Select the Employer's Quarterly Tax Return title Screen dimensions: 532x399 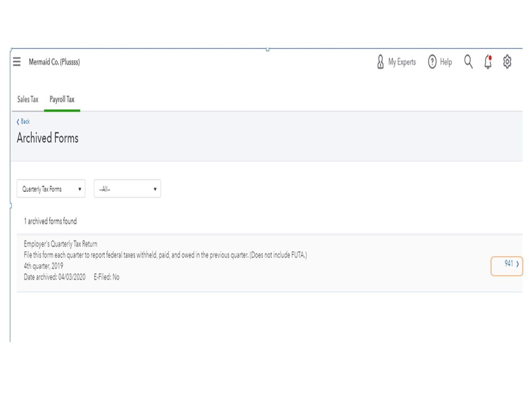pyautogui.click(x=61, y=245)
